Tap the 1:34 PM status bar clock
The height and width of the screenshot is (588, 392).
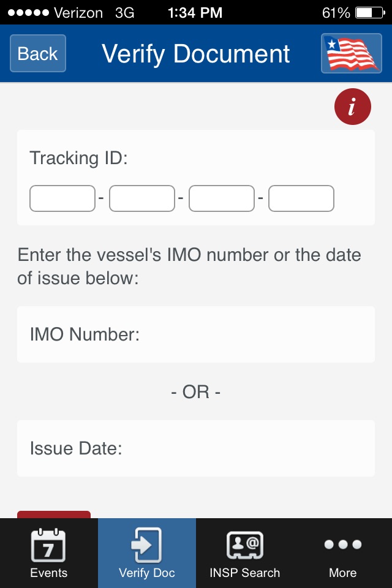tap(195, 13)
